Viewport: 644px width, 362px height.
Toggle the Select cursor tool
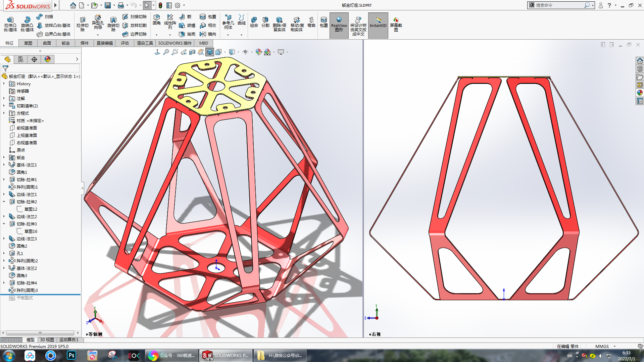[147, 5]
